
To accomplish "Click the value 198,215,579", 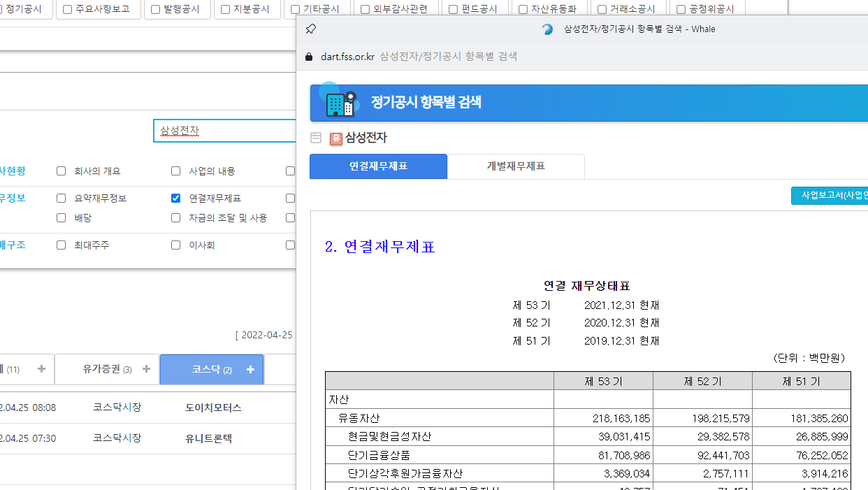I will coord(721,419).
